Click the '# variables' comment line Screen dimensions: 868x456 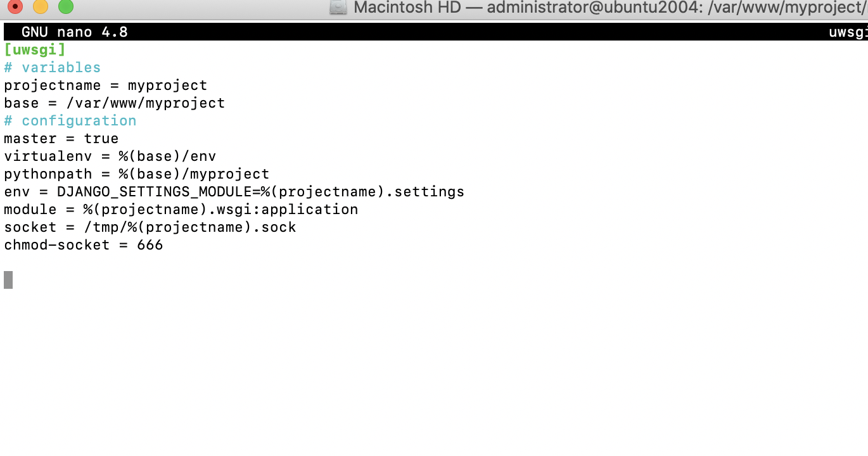tap(53, 67)
